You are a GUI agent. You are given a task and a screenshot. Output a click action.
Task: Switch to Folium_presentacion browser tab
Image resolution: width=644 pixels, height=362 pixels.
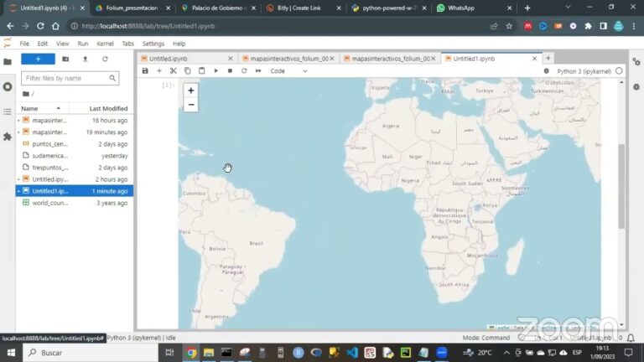tap(132, 8)
